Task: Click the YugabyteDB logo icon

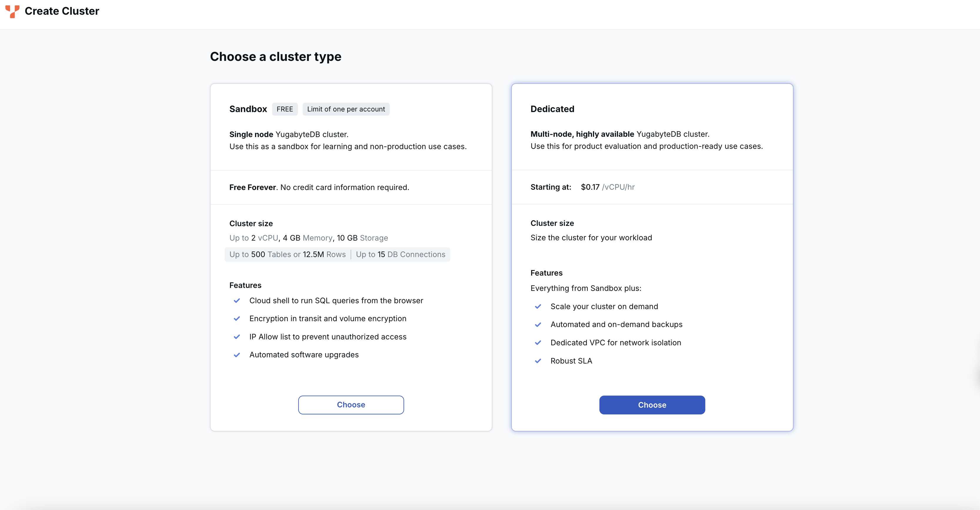Action: tap(12, 11)
